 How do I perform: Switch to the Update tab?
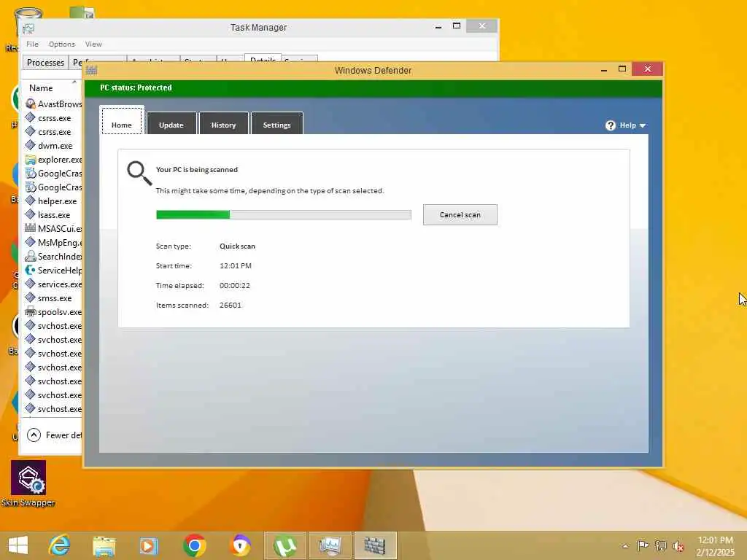tap(171, 123)
